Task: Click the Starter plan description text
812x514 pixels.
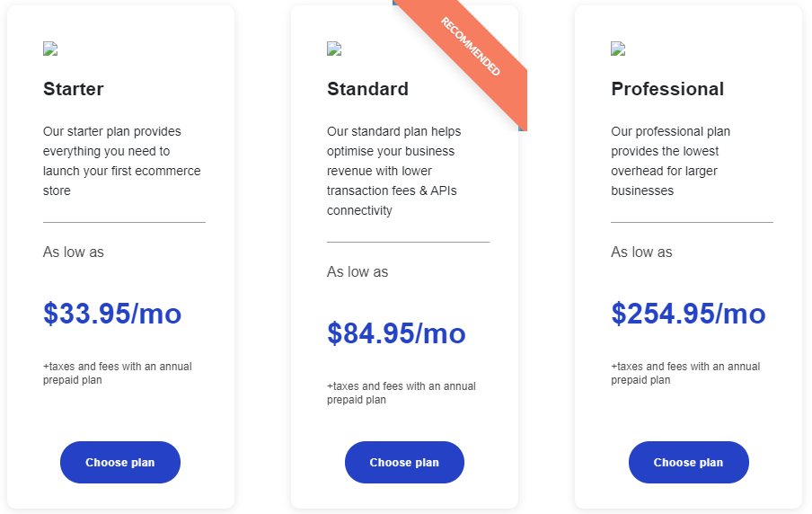Action: [121, 161]
